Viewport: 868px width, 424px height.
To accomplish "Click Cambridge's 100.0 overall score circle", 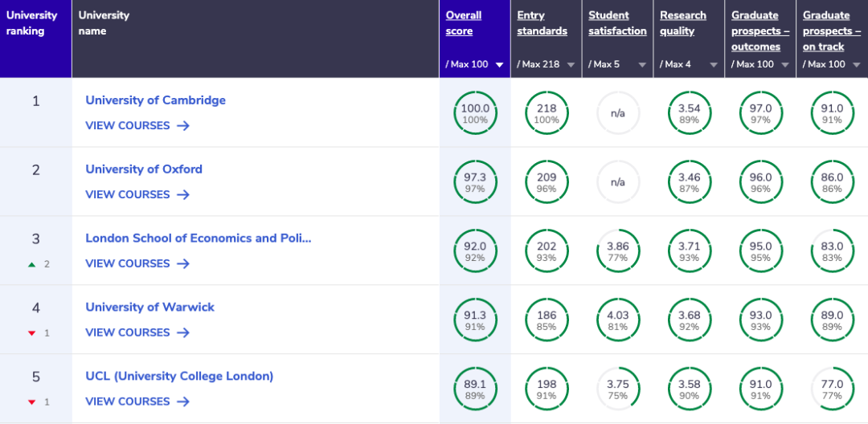I will 475,113.
